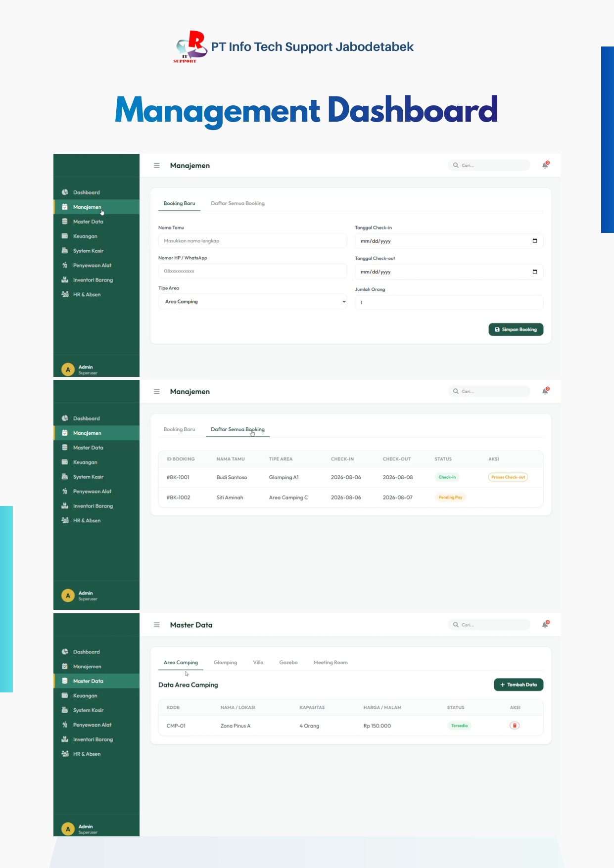Select Booking Baru tab on the booking form screen

179,203
